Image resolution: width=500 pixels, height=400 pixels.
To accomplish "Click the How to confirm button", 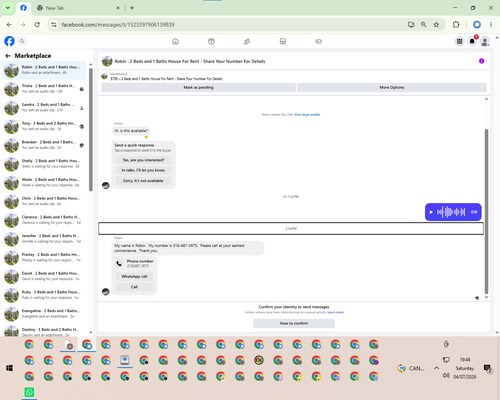I will coord(294,323).
